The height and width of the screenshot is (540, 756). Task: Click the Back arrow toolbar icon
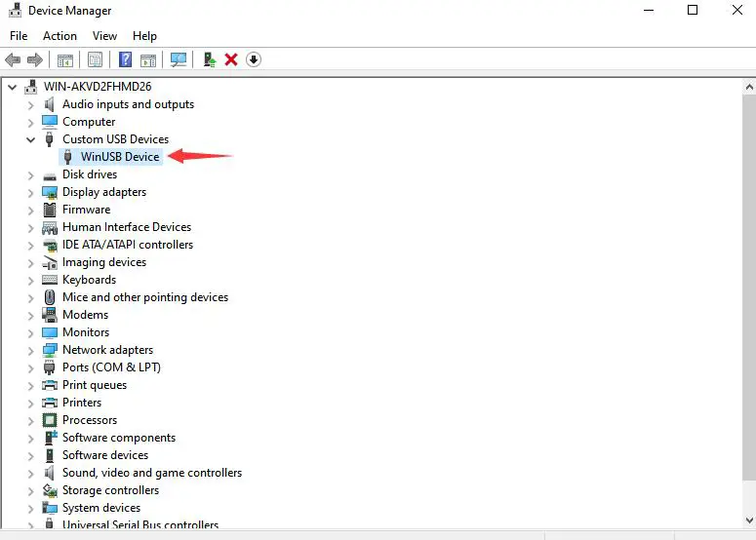coord(13,59)
